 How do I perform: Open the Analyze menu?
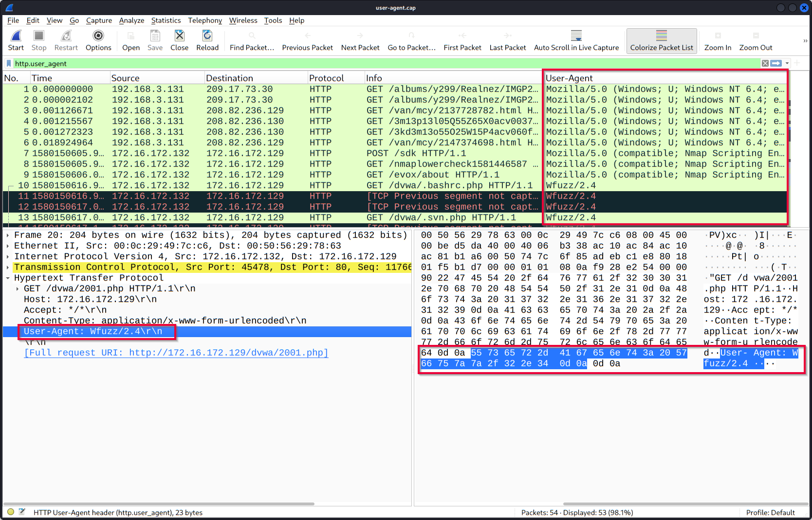coord(131,20)
